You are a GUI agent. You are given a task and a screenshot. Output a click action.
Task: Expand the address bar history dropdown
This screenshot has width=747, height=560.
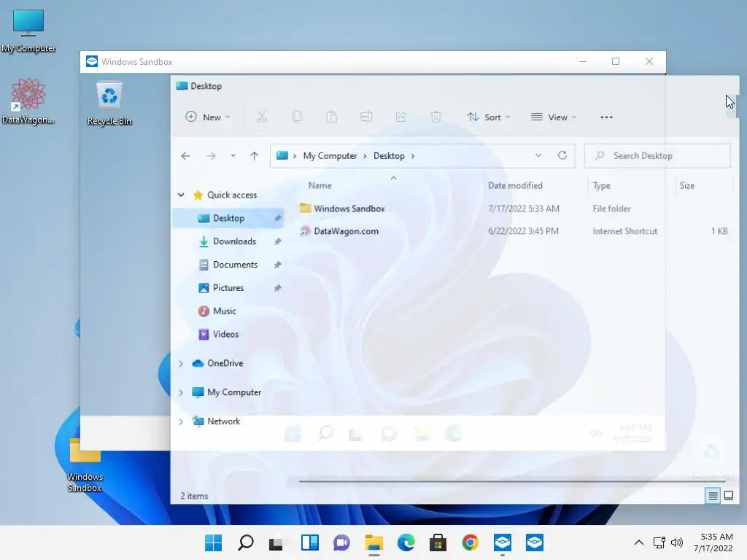(538, 156)
